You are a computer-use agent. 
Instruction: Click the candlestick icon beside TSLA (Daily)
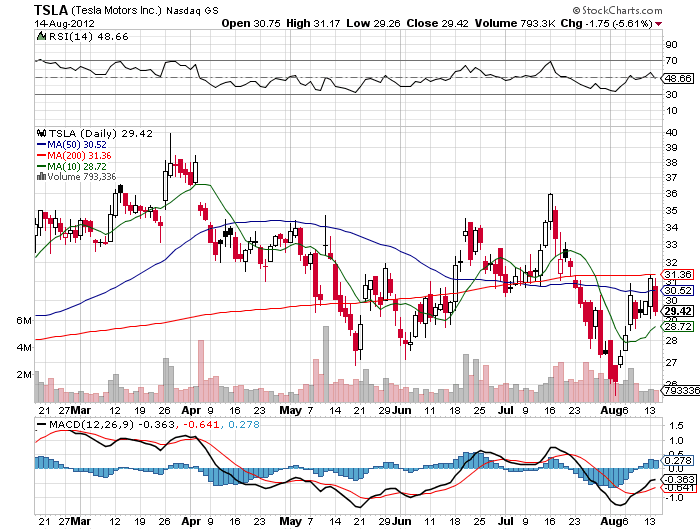coord(42,133)
